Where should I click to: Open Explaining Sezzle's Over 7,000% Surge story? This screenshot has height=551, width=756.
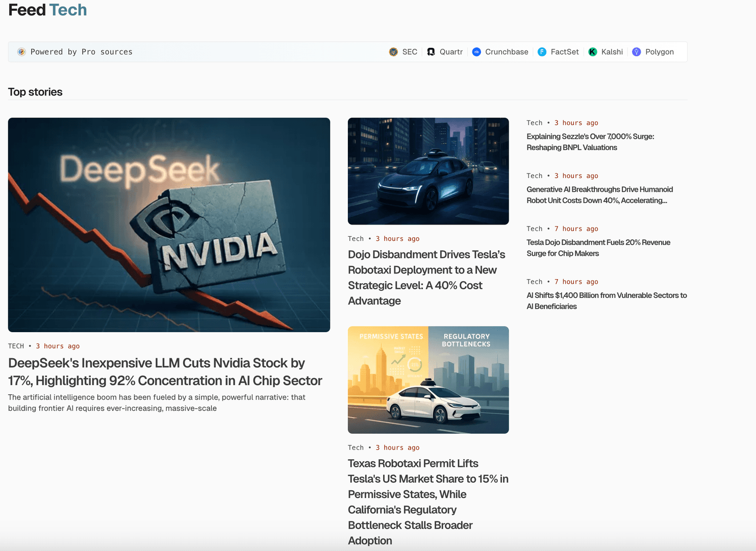[x=590, y=142]
